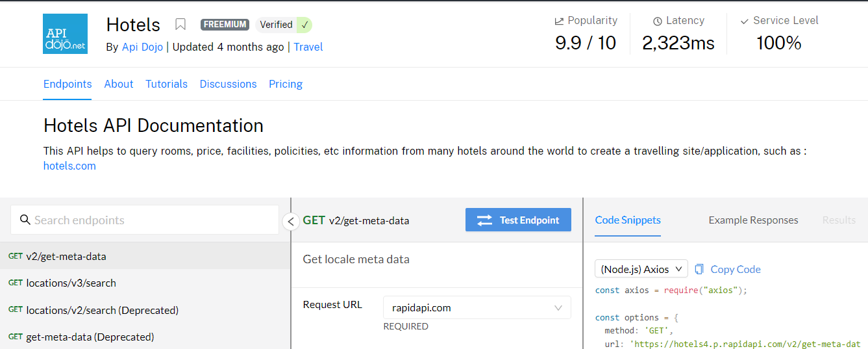Click the Service Level check icon

coord(745,21)
